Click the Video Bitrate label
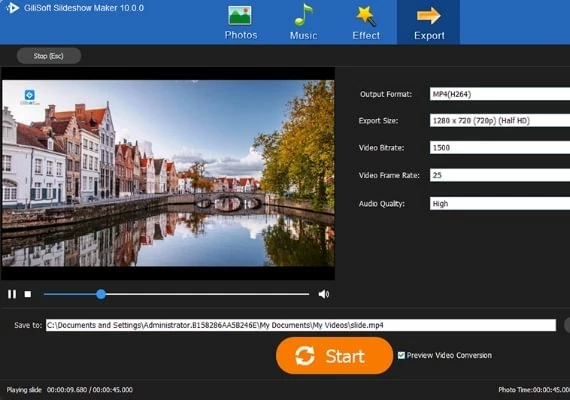The height and width of the screenshot is (400, 570). (381, 148)
